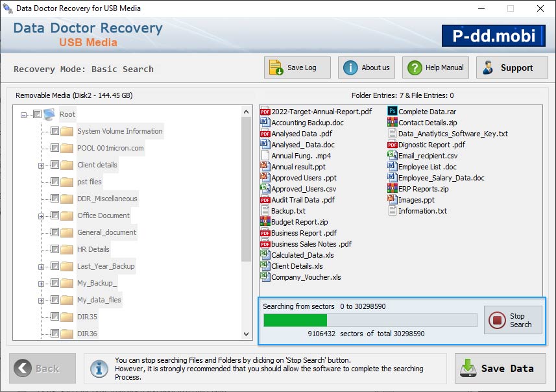The width and height of the screenshot is (556, 392).
Task: Click the blank file icon of Annual Fung. .mp4
Action: [x=265, y=156]
